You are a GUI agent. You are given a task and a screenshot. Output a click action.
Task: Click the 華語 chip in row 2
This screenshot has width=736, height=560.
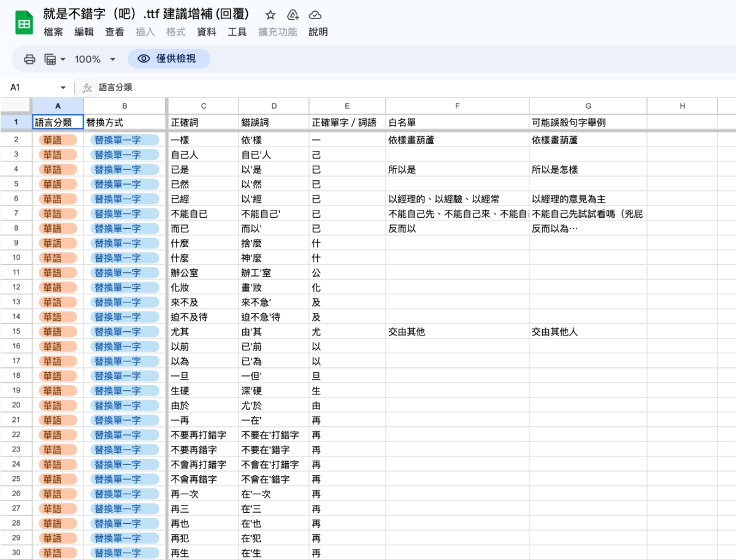[x=58, y=140]
